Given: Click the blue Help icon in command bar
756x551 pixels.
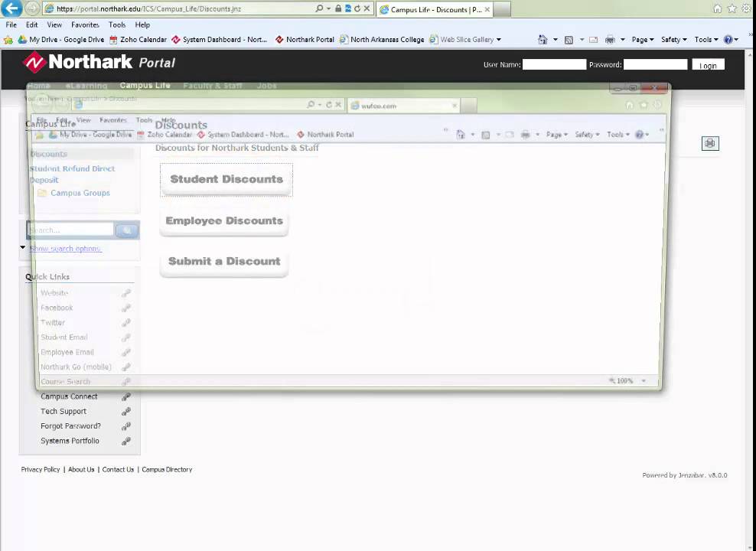Looking at the screenshot, I should point(728,40).
